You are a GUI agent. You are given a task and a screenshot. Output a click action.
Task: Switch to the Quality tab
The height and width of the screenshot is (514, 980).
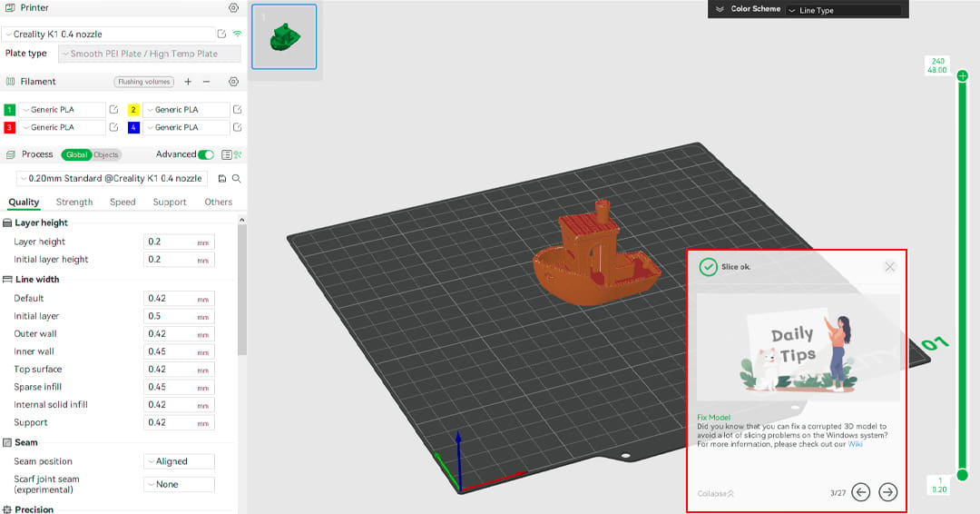click(24, 202)
